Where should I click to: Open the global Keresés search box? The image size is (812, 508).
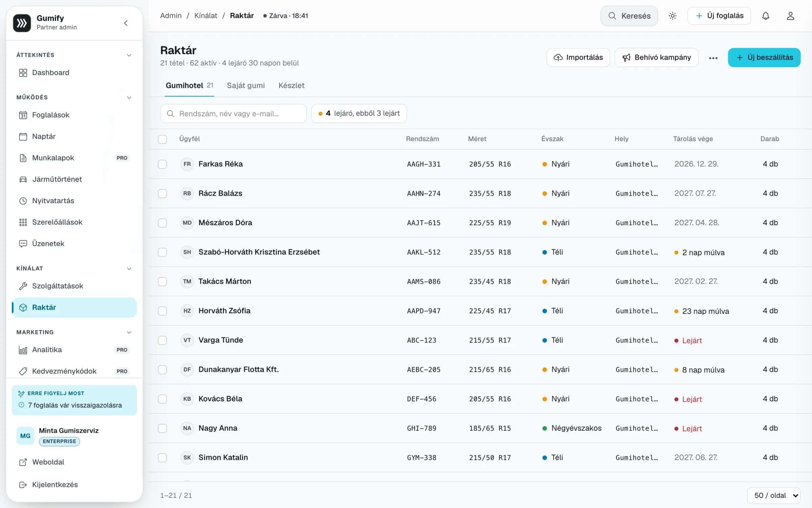click(x=629, y=16)
